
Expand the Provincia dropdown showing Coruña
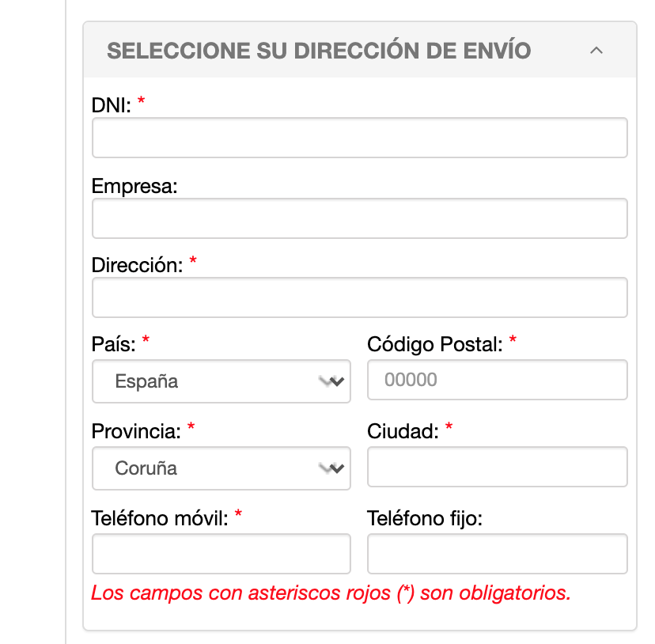tap(221, 468)
